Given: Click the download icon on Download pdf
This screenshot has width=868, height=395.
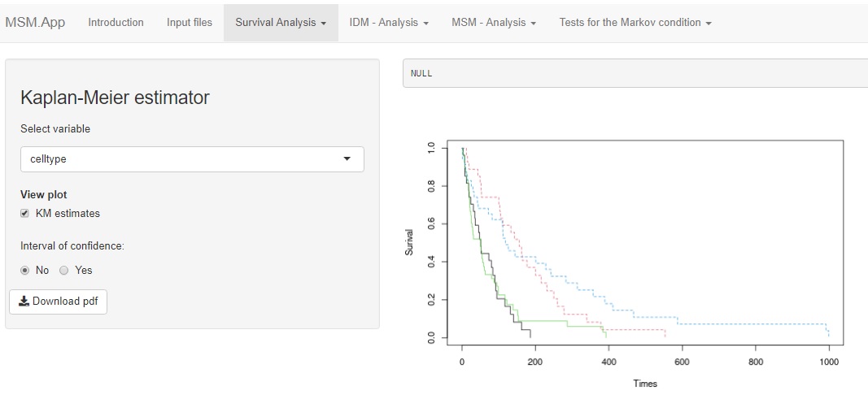Looking at the screenshot, I should [x=24, y=302].
